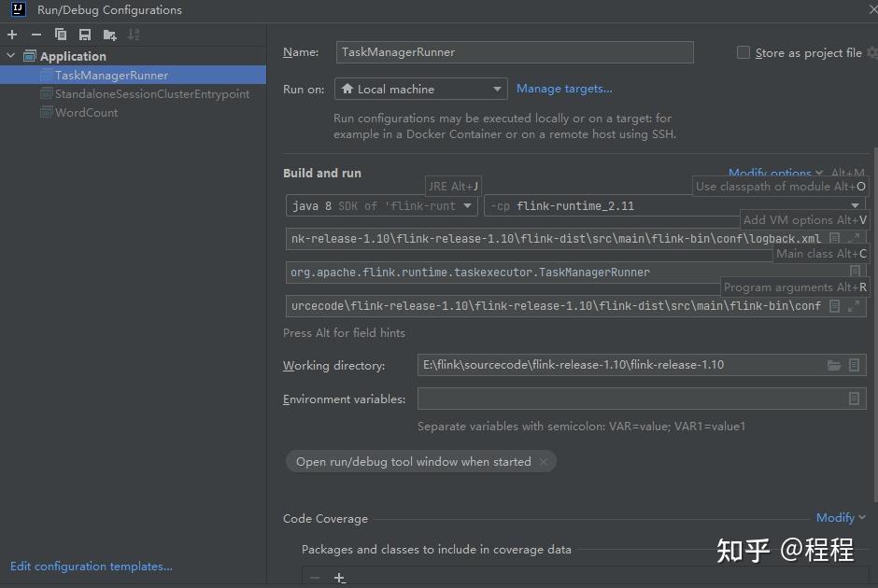Open the java 8 SDK dropdown
Viewport: 878px width, 588px height.
381,206
